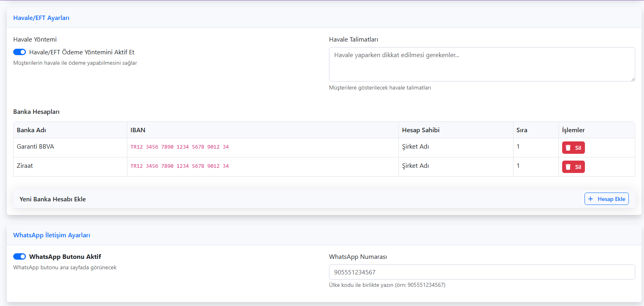Click the Müşterilere gösterilecek havale talimatları hint
The height and width of the screenshot is (306, 644).
click(380, 88)
